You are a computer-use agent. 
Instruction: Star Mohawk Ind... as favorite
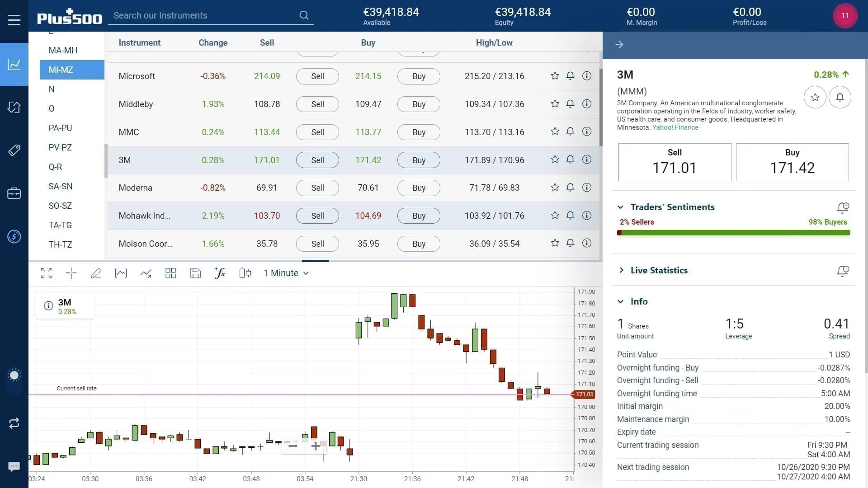555,216
